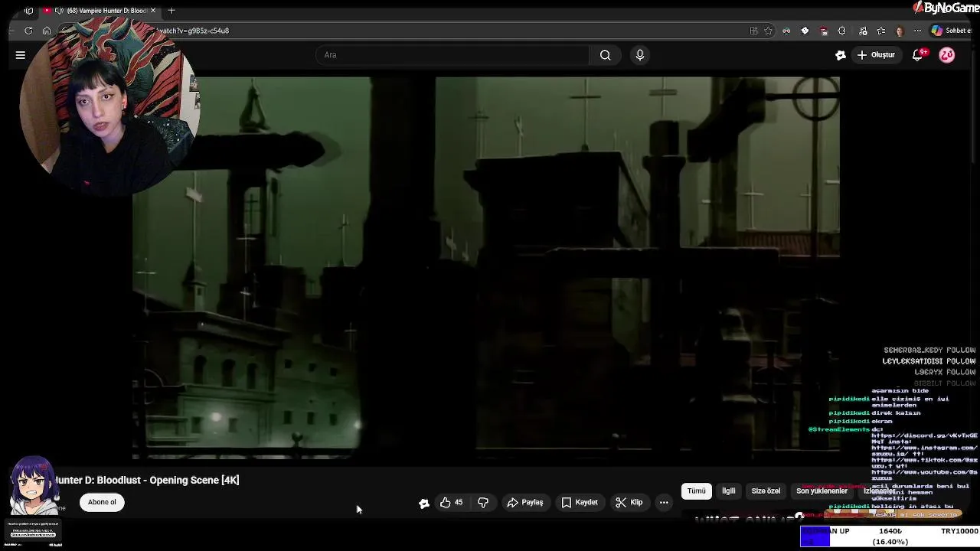The height and width of the screenshot is (551, 980).
Task: Dislike the video with the thumbs down icon
Action: coord(483,503)
